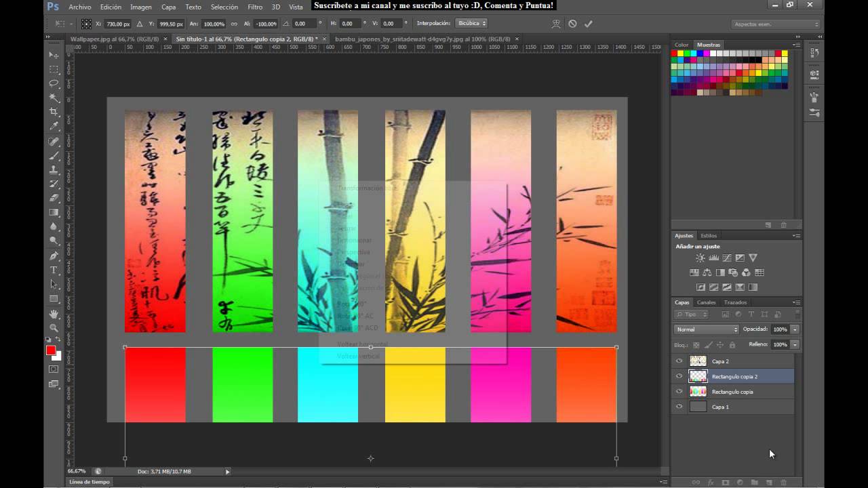The image size is (868, 488).
Task: Toggle lock transparent pixels
Action: [x=696, y=345]
